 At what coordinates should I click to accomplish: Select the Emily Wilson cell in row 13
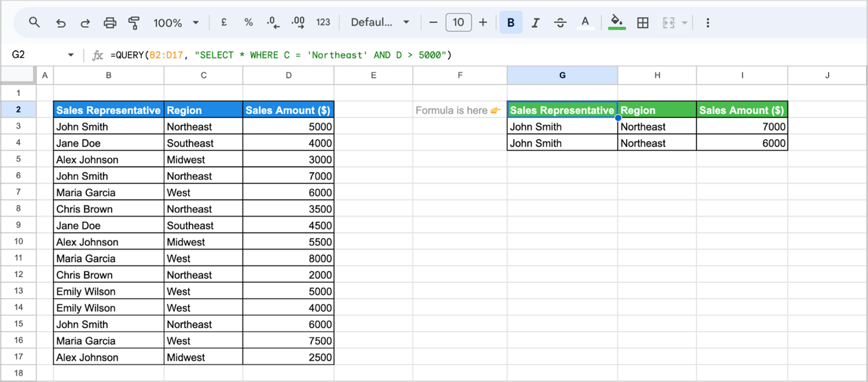109,291
